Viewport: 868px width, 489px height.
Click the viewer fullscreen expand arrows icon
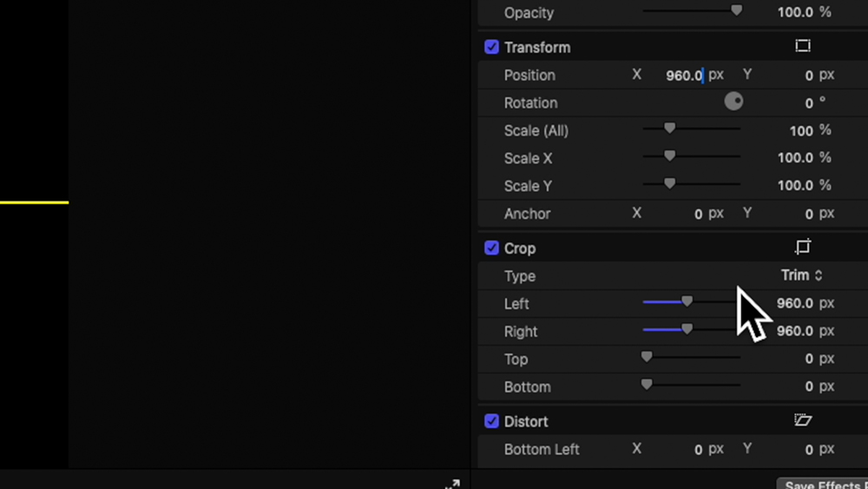coord(452,484)
